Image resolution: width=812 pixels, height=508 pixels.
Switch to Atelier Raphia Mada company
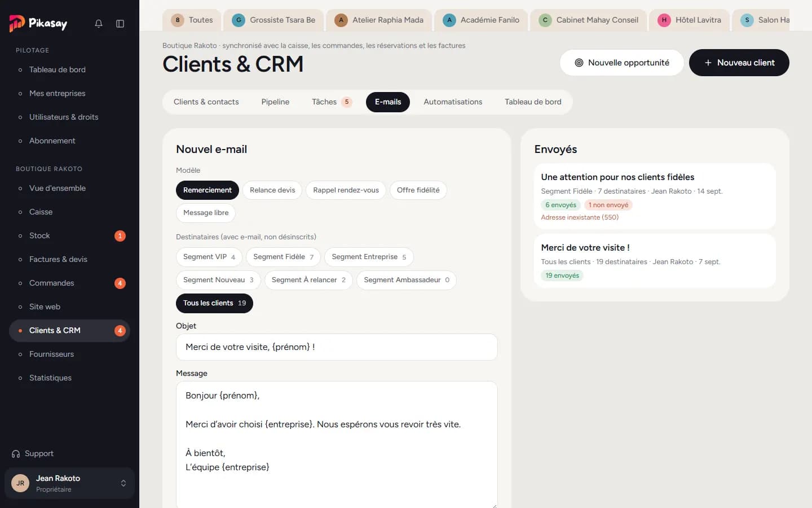(379, 20)
